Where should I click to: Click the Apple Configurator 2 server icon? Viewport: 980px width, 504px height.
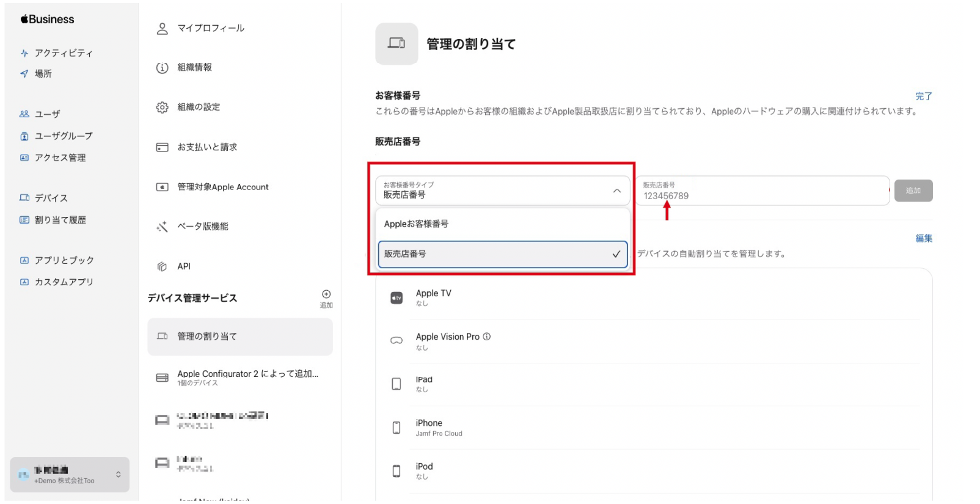pos(162,378)
